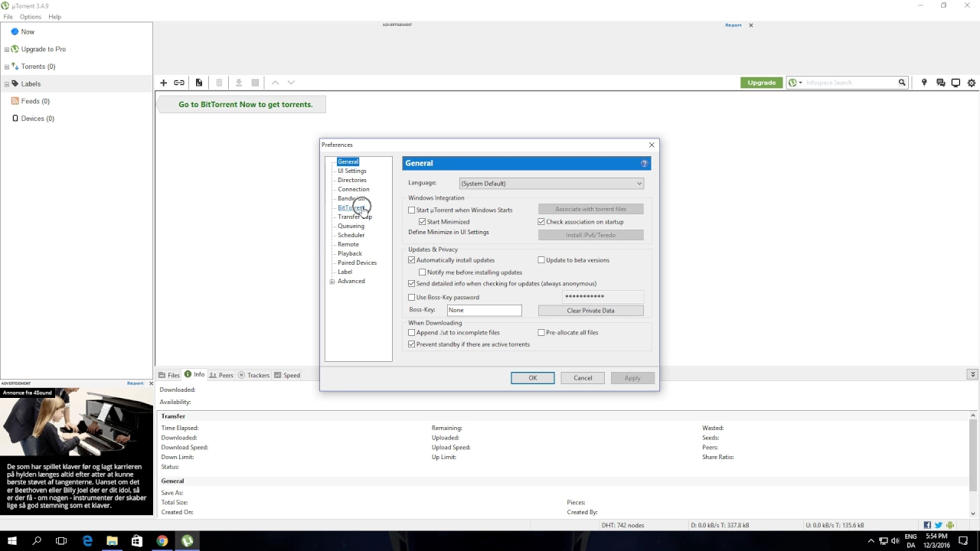The width and height of the screenshot is (980, 551).
Task: Open the Language dropdown
Action: click(x=551, y=184)
